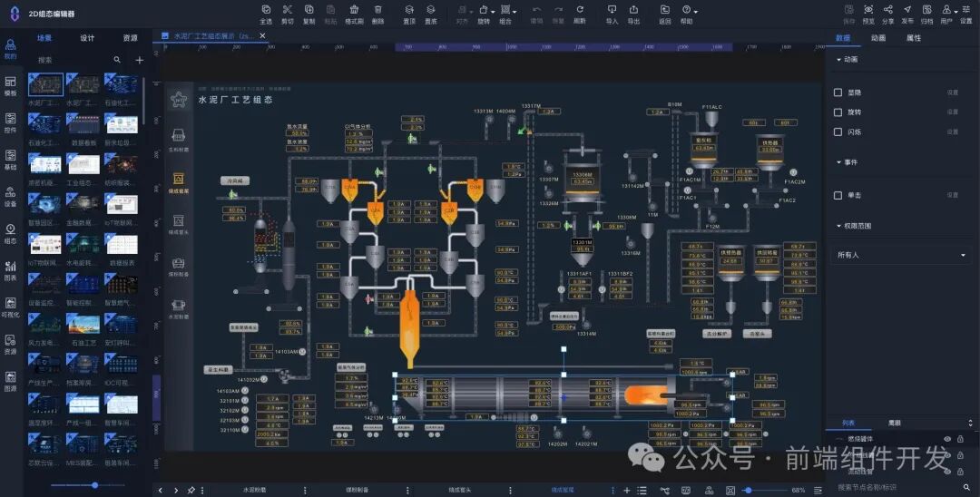Open the 图表 charts sidebar section
980x497 pixels.
[x=11, y=271]
